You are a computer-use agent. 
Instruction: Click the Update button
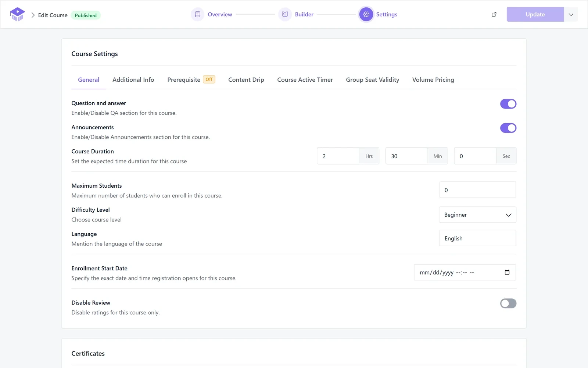(535, 14)
